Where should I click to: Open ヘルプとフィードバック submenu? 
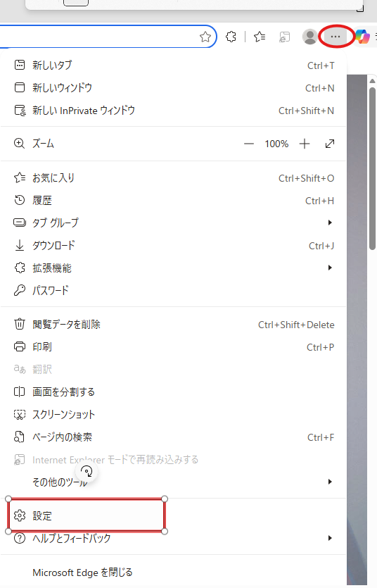coord(174,539)
